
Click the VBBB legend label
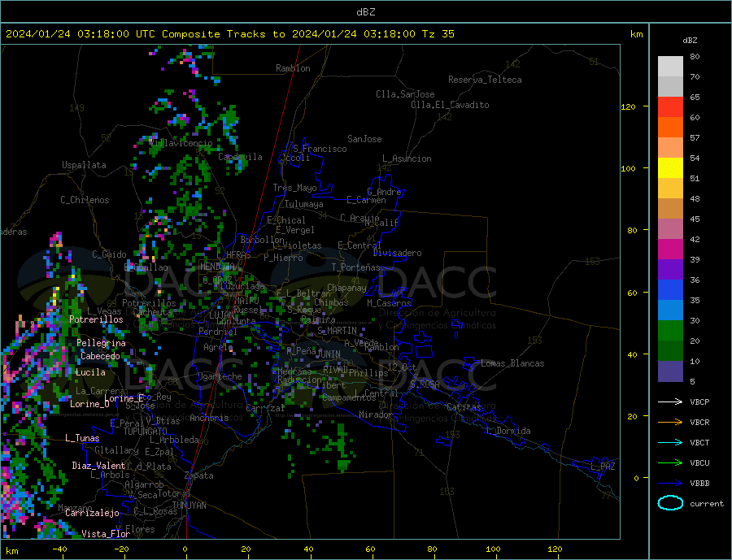point(699,484)
